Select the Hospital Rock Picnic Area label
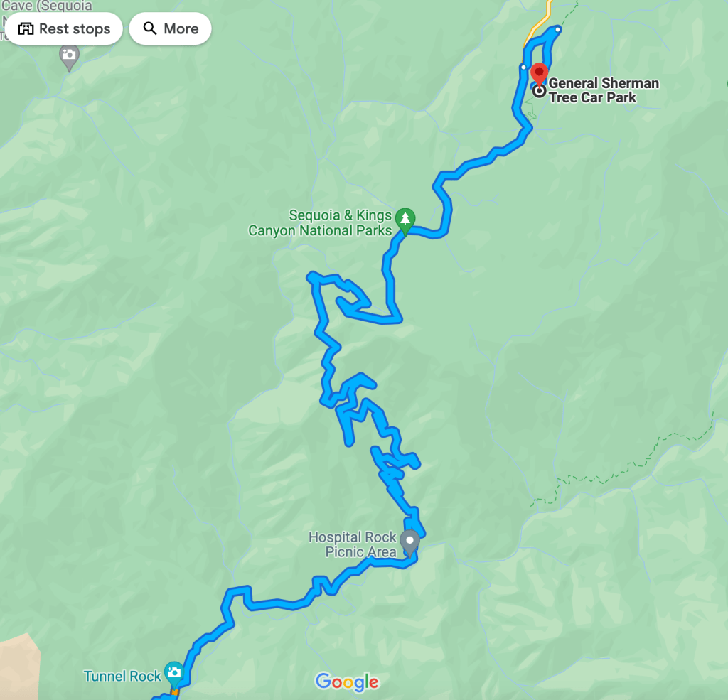728x700 pixels. [353, 544]
